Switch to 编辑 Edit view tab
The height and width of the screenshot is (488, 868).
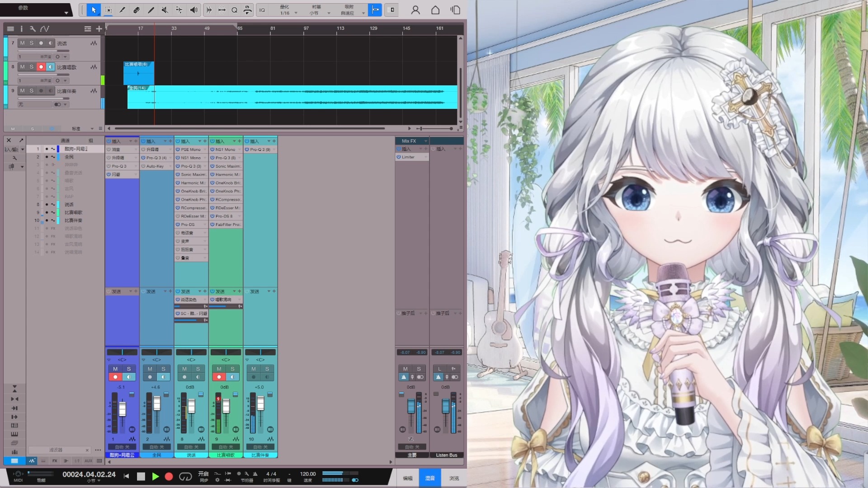point(408,478)
